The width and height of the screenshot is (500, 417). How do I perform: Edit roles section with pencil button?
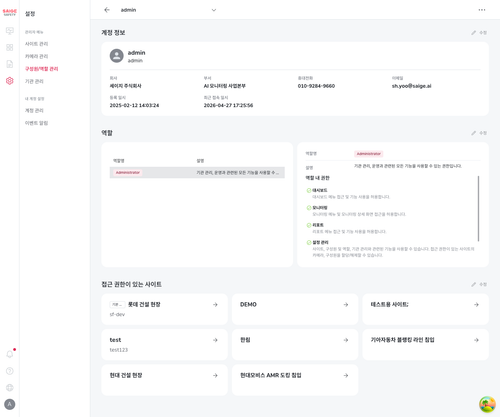click(479, 133)
